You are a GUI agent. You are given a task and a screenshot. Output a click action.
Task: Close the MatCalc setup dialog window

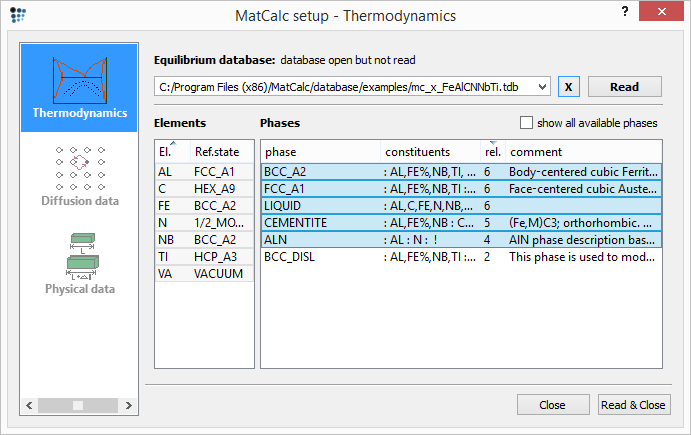(x=661, y=11)
